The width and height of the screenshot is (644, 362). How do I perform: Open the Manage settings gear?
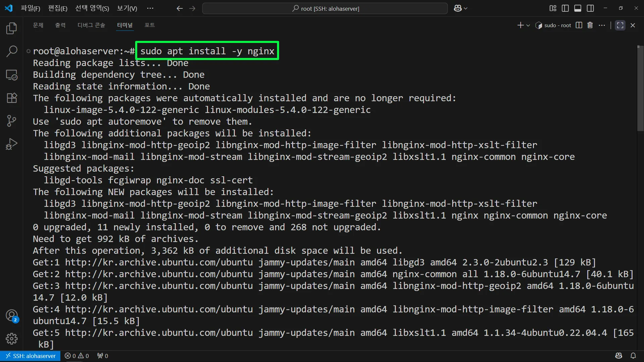[12, 339]
